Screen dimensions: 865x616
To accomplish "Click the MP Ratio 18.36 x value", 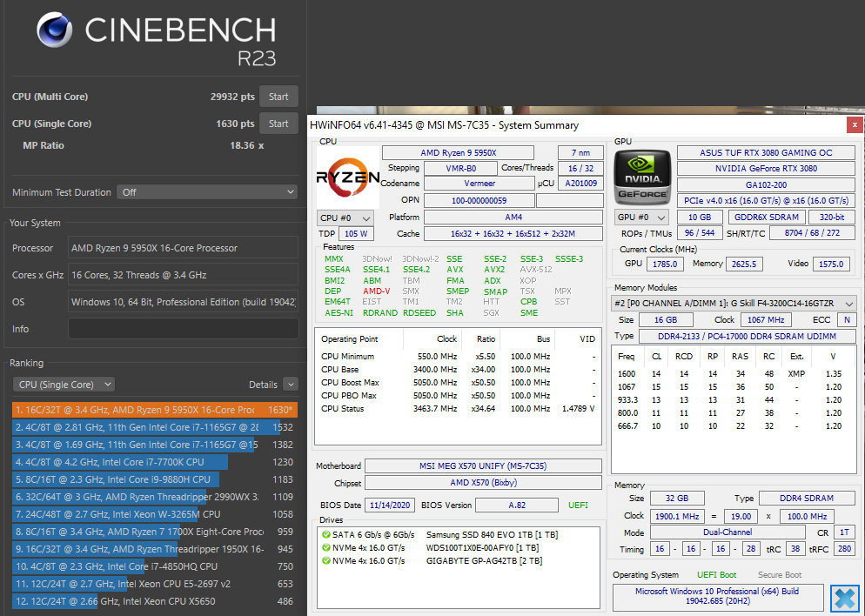I will [246, 145].
